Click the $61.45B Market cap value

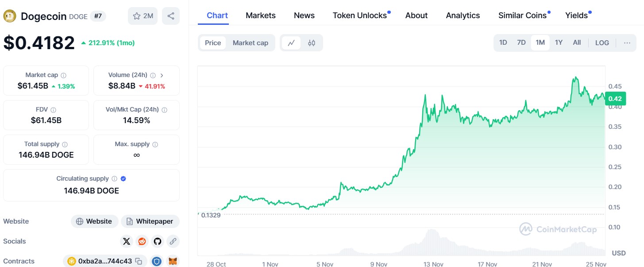click(33, 86)
